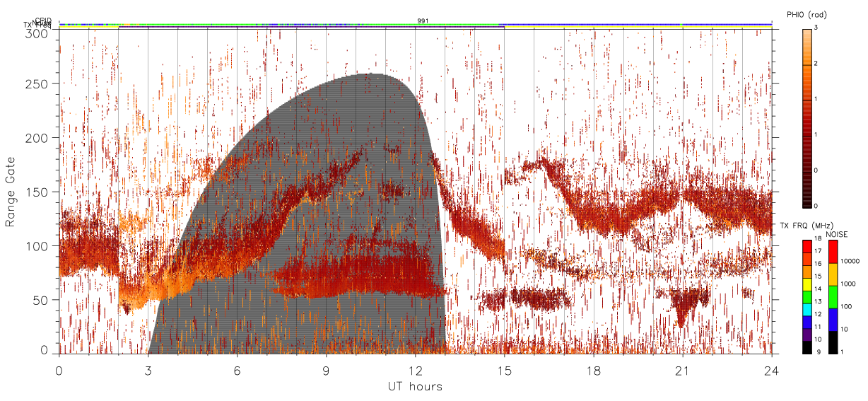868x401 pixels.
Task: Click the x-axis tick label '15'
Action: 505,370
